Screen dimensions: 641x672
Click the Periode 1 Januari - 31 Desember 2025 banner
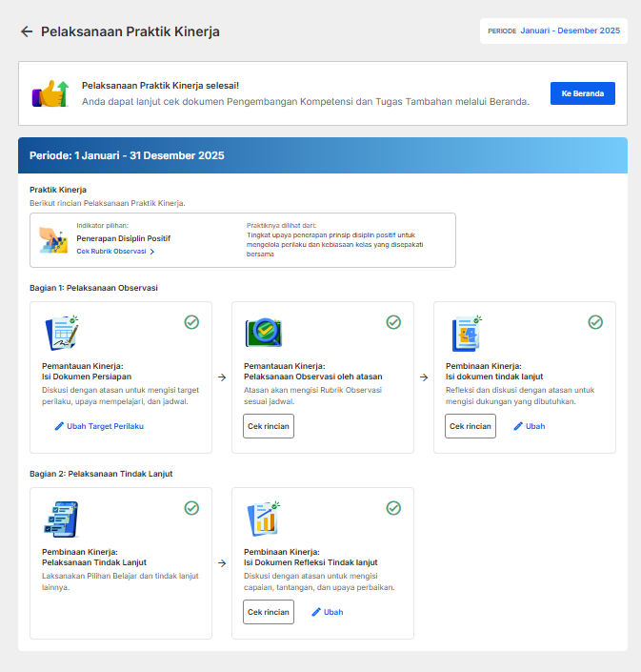(323, 155)
